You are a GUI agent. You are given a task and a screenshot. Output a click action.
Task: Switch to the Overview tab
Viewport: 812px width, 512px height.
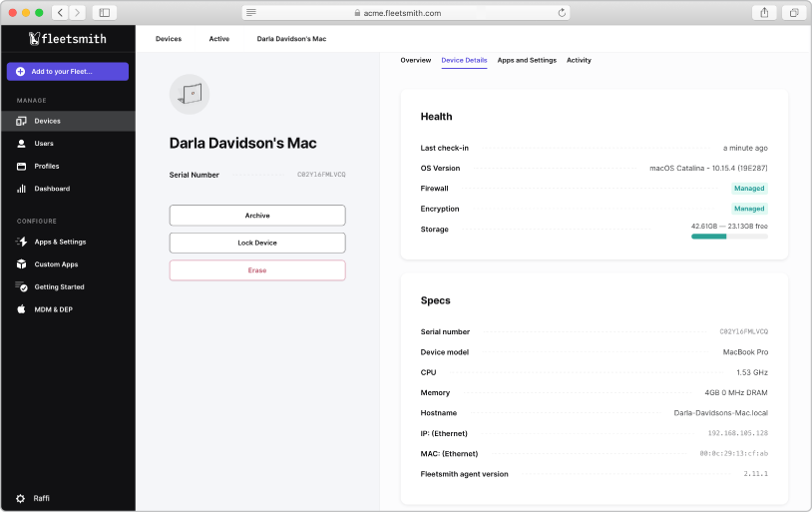point(415,60)
